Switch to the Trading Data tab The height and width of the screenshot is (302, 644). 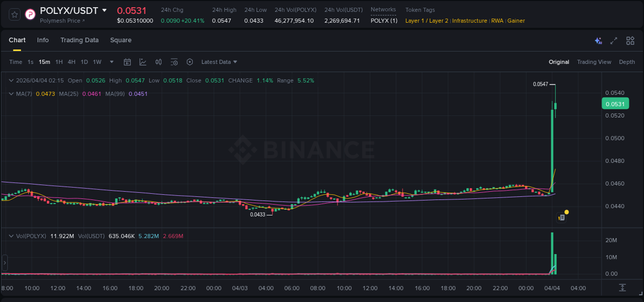point(79,40)
